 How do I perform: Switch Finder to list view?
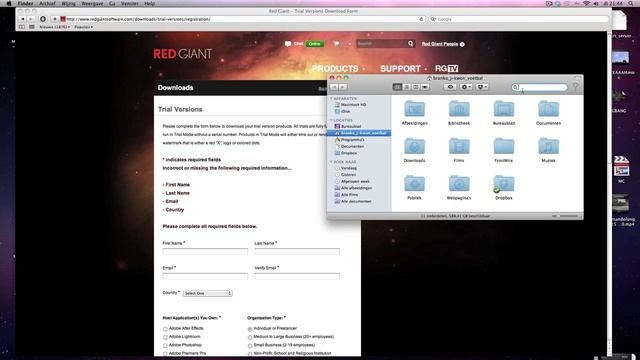click(x=407, y=87)
